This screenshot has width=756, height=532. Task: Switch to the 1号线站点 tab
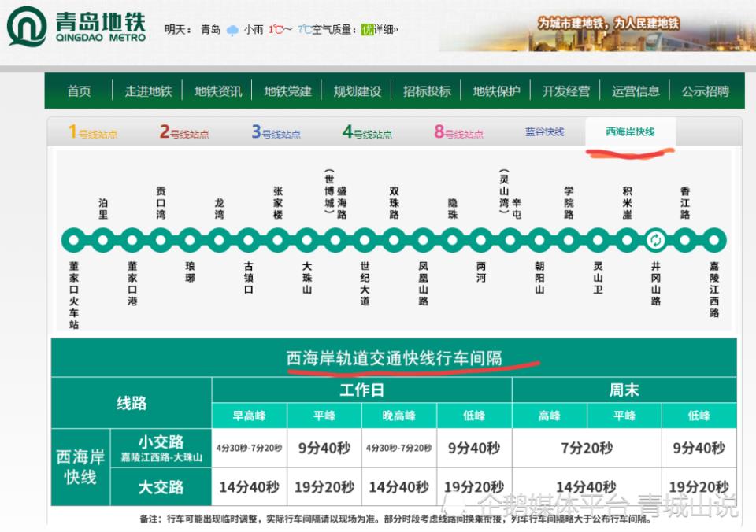pyautogui.click(x=93, y=133)
